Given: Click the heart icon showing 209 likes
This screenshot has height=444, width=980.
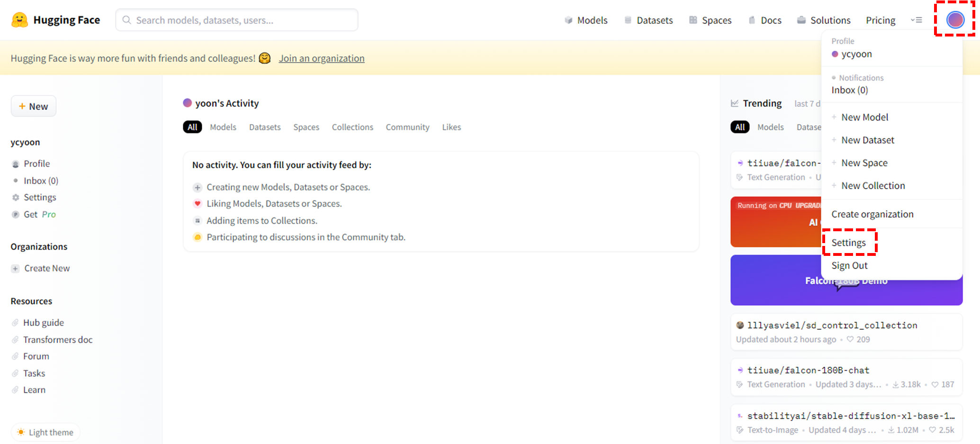Looking at the screenshot, I should (x=850, y=339).
